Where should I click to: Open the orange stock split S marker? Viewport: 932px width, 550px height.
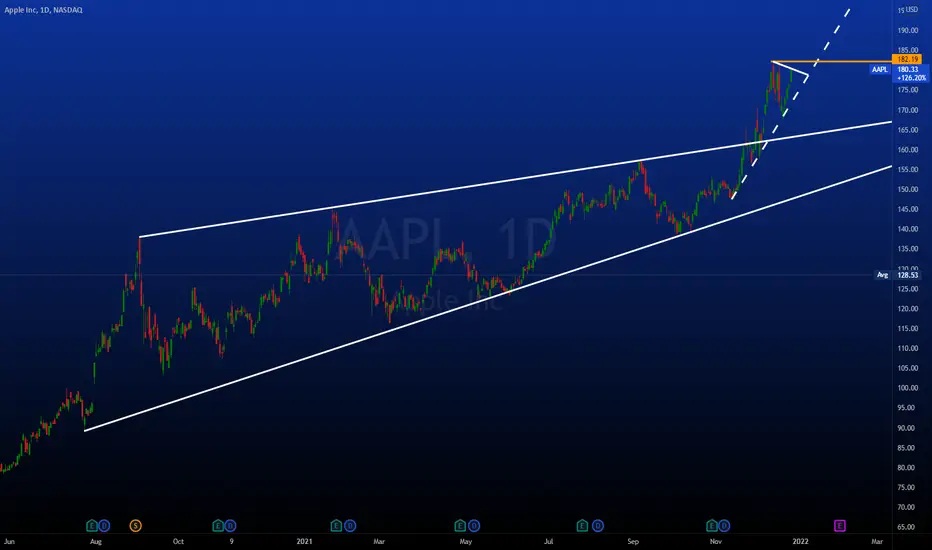click(x=136, y=526)
